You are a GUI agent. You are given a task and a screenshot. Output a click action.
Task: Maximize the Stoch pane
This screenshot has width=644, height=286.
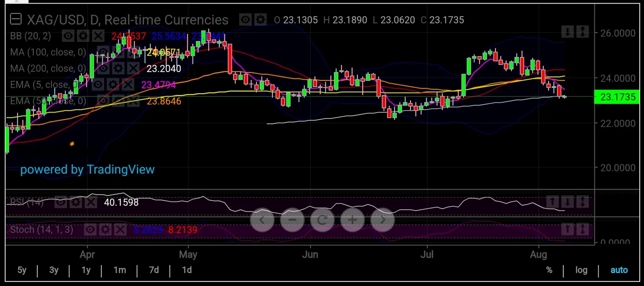click(x=582, y=229)
